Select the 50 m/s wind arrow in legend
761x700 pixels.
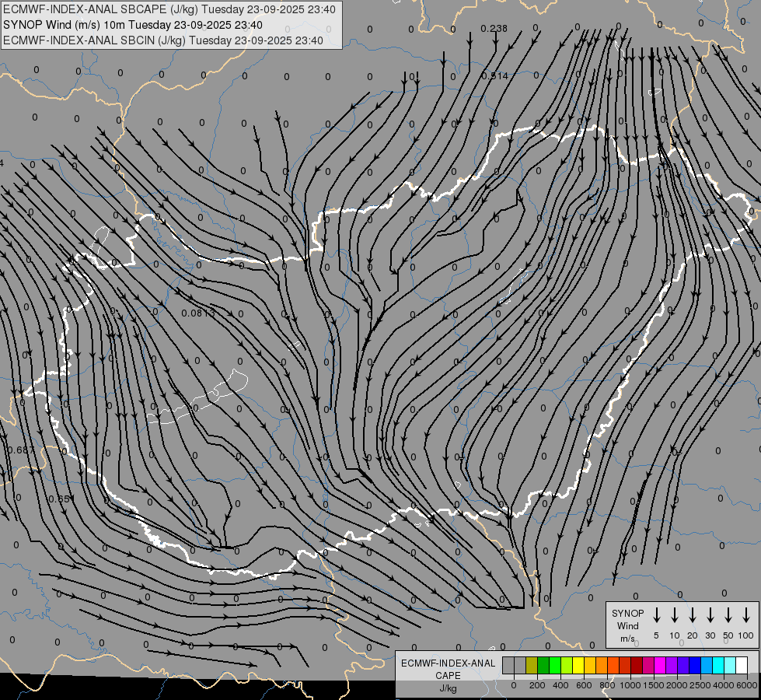click(728, 615)
